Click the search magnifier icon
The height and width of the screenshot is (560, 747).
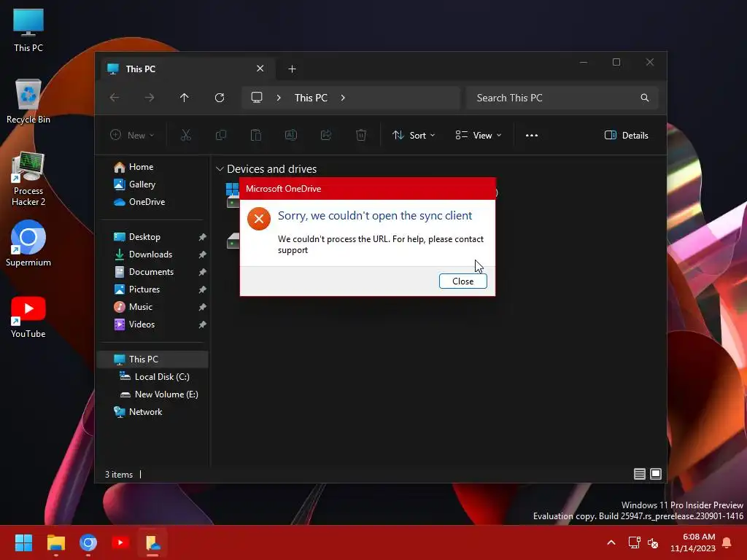[645, 98]
